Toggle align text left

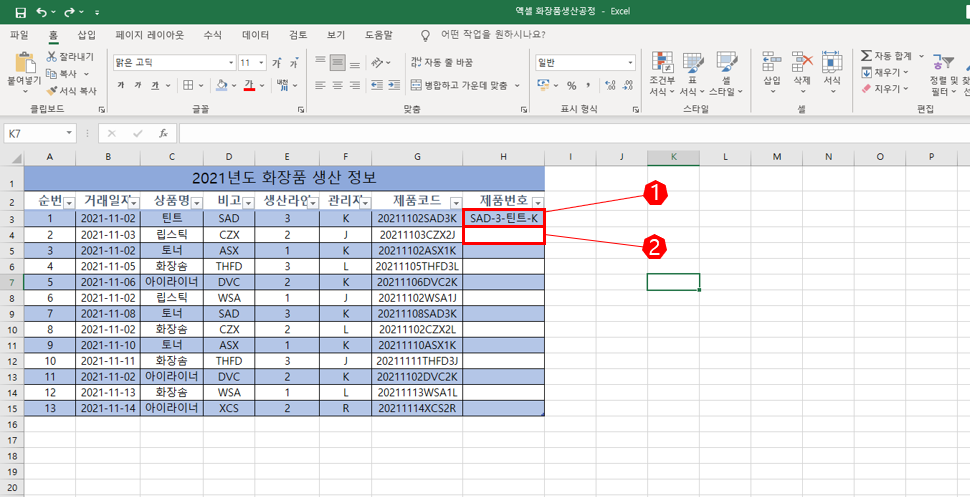pos(320,85)
